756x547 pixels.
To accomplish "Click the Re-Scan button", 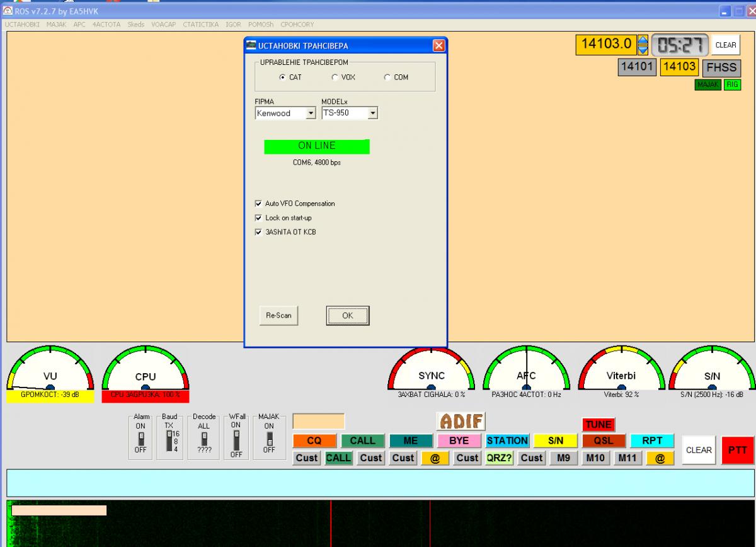I will 278,316.
